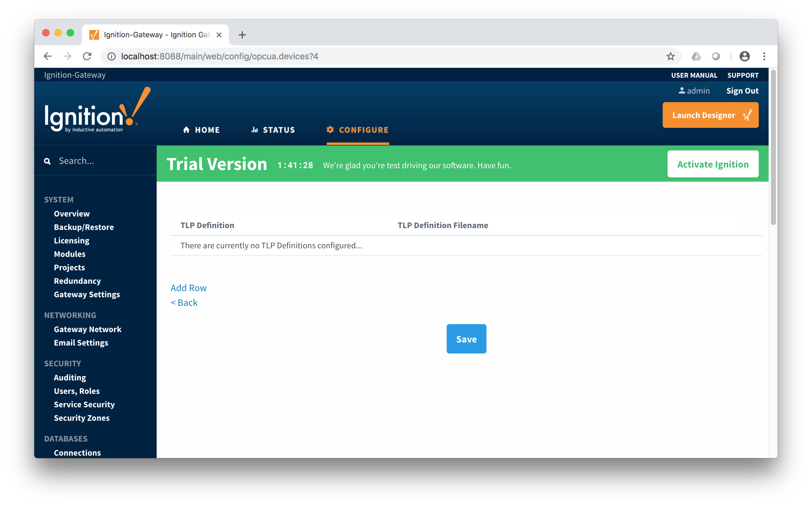The image size is (812, 507).
Task: Click the browser forward arrow
Action: 67,56
